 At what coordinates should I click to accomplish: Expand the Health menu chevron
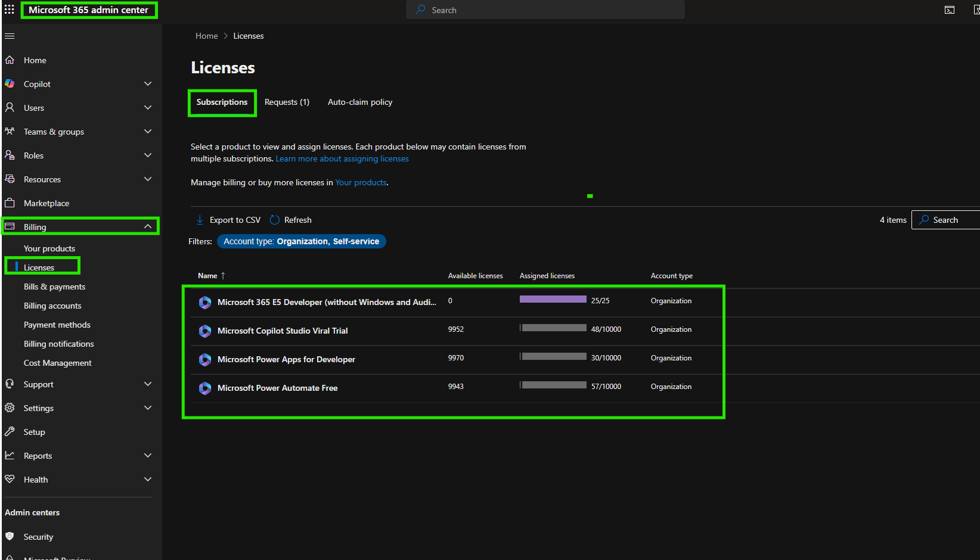pos(148,480)
